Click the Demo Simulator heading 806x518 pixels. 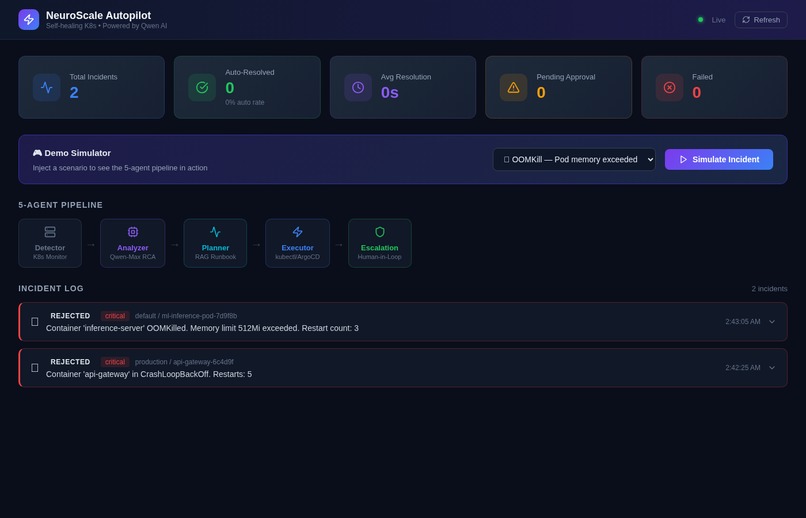click(71, 153)
